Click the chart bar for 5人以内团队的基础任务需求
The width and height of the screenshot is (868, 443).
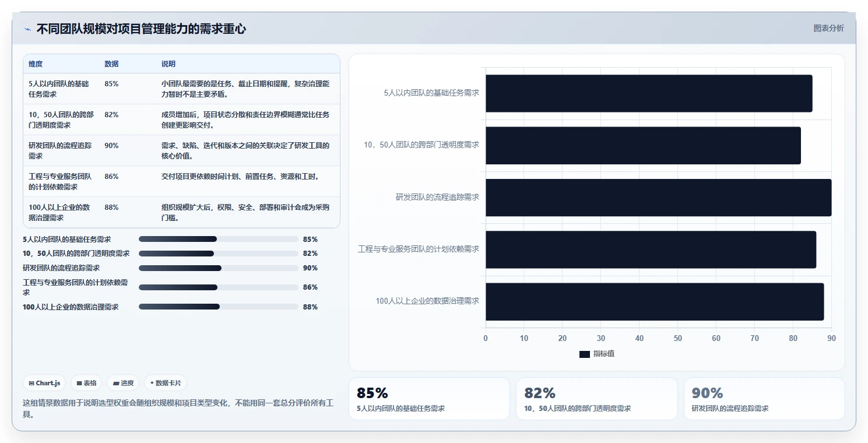[x=649, y=93]
